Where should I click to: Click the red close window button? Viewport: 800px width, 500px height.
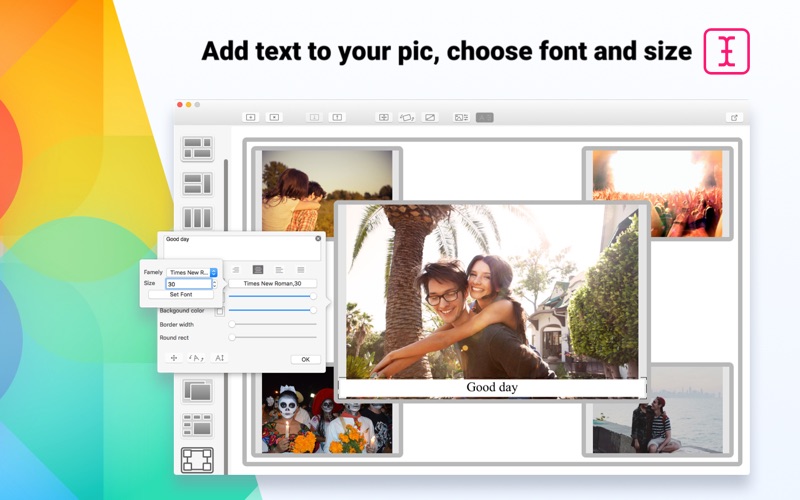point(180,105)
